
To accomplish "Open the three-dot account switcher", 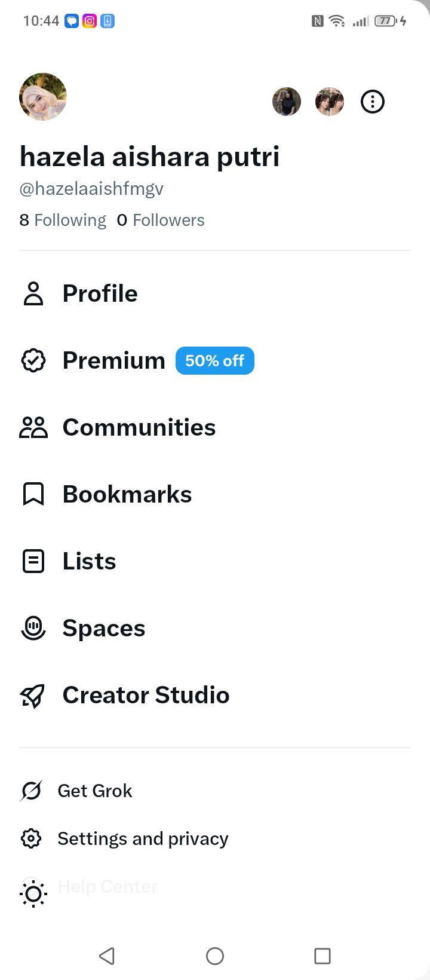I will coord(373,102).
